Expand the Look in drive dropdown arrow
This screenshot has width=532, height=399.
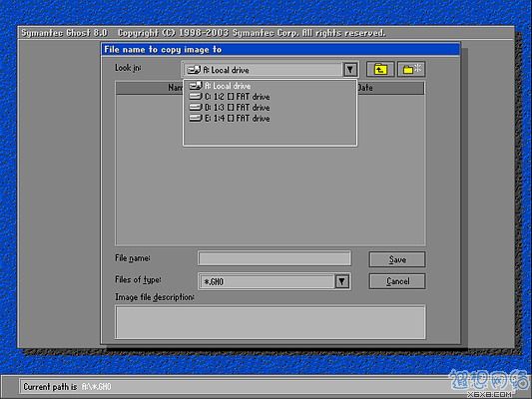click(350, 70)
